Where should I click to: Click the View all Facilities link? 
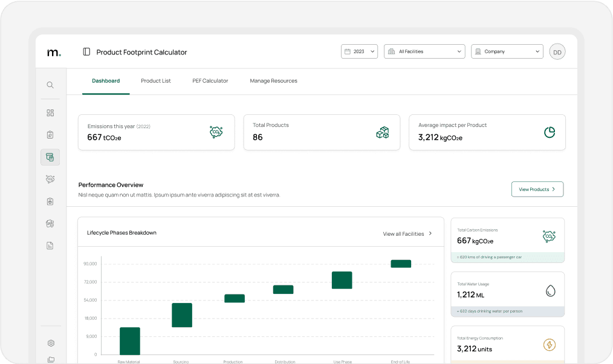407,234
